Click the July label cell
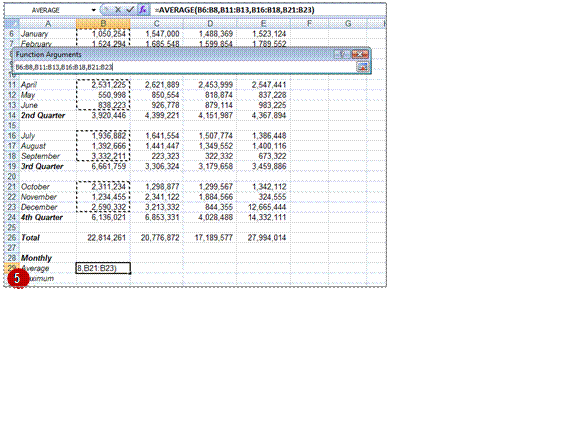 pos(48,136)
